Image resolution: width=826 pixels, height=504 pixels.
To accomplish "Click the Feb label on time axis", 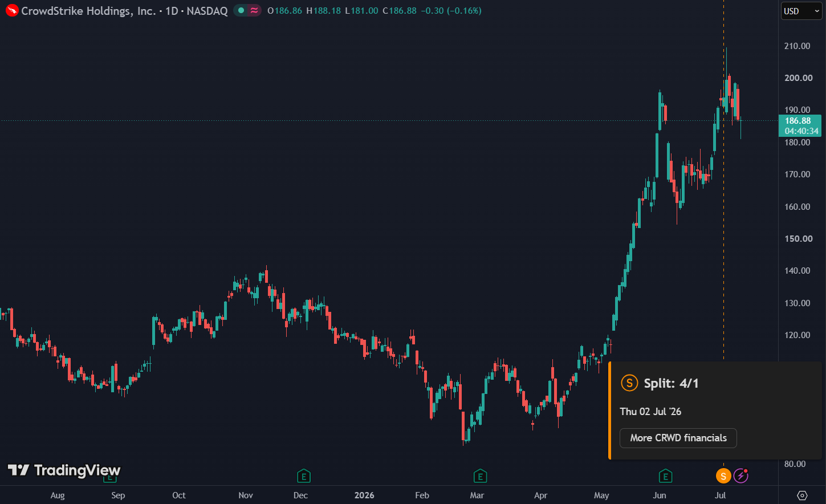I will (422, 495).
